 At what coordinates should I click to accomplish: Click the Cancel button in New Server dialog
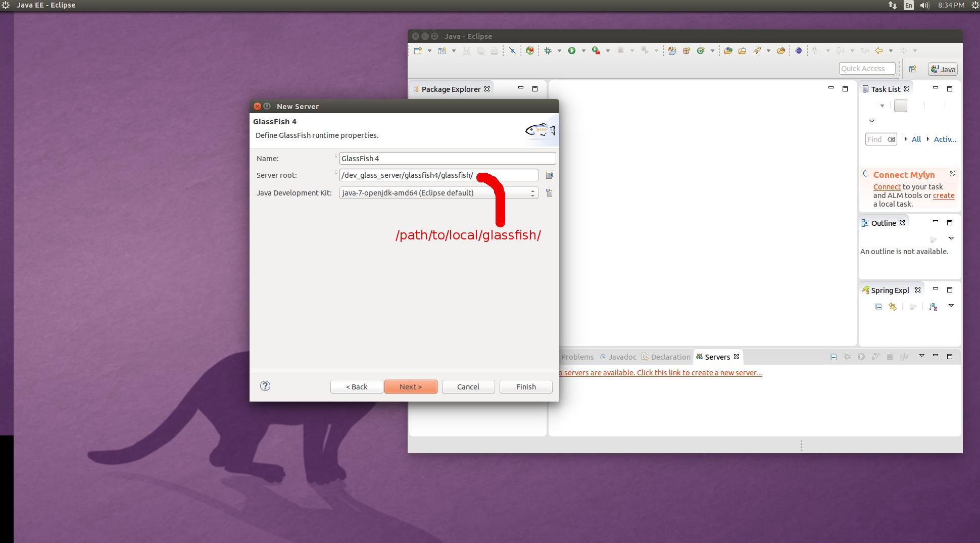click(468, 387)
